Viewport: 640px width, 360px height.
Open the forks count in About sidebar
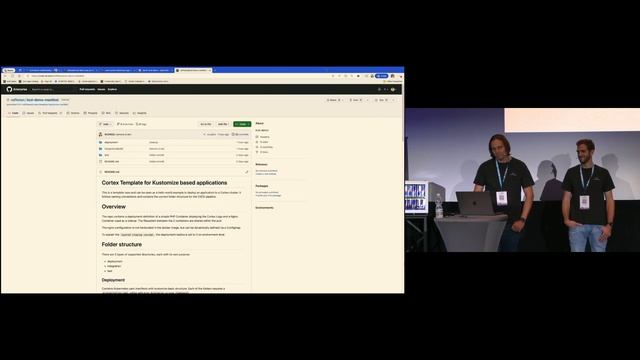click(x=262, y=152)
